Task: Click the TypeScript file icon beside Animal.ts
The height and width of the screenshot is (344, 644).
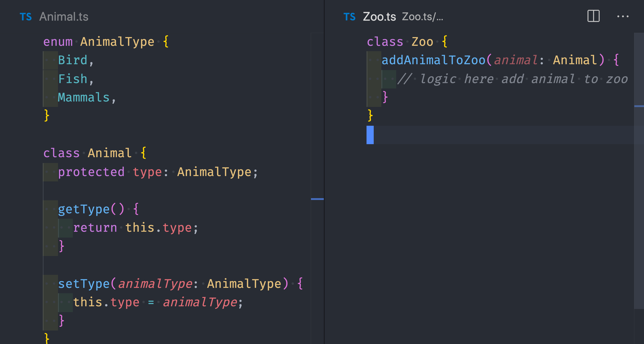Action: coord(26,17)
